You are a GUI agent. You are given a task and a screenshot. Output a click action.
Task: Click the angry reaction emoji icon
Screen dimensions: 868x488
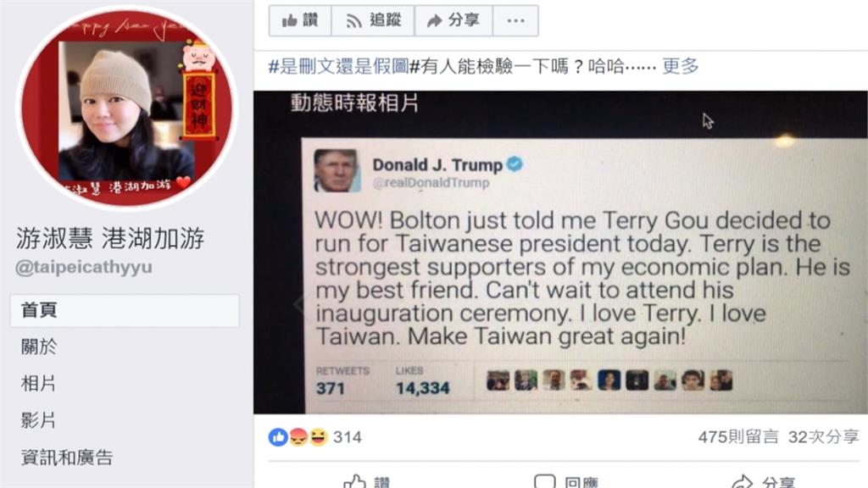point(298,437)
